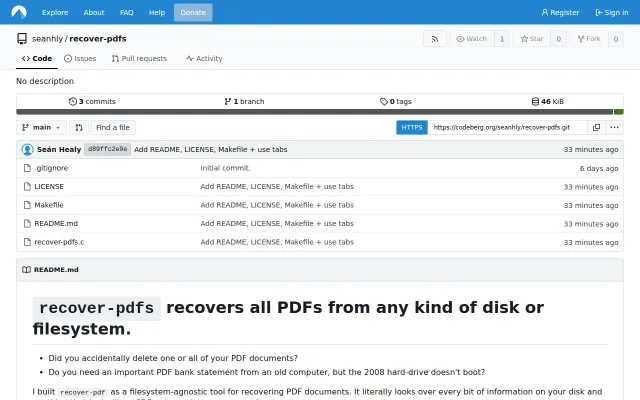Open the Pull requests tab

(139, 58)
